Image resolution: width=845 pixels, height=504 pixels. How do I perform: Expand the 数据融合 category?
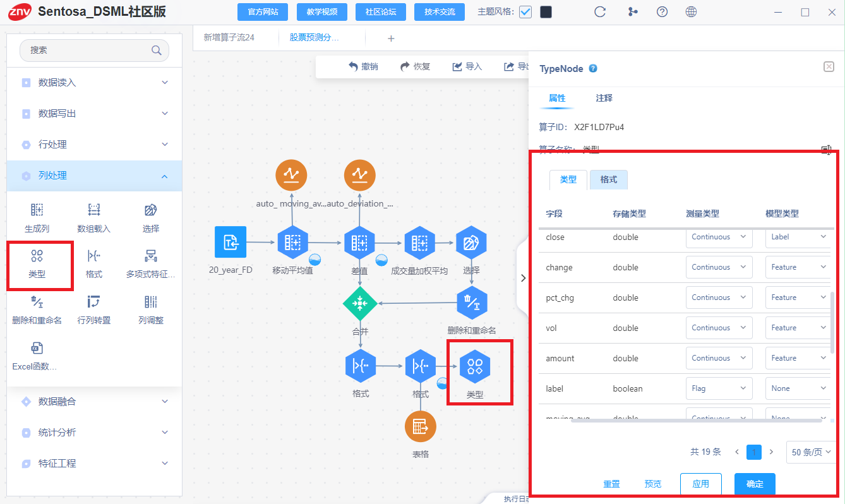(x=94, y=402)
